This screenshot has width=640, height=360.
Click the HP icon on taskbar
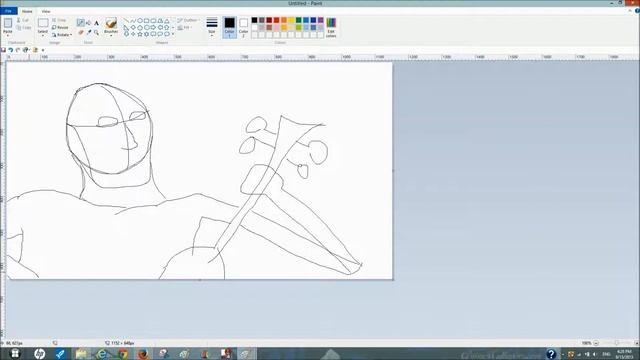[40, 354]
